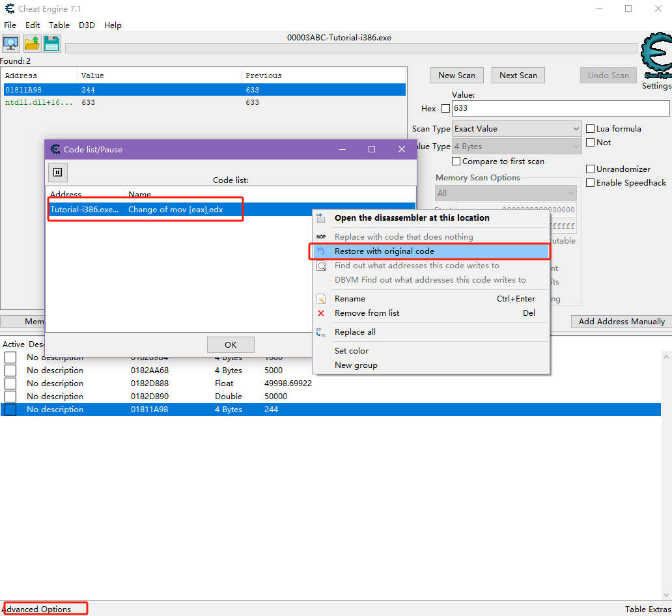Click Add Address Manually button
The image size is (672, 616).
click(621, 322)
